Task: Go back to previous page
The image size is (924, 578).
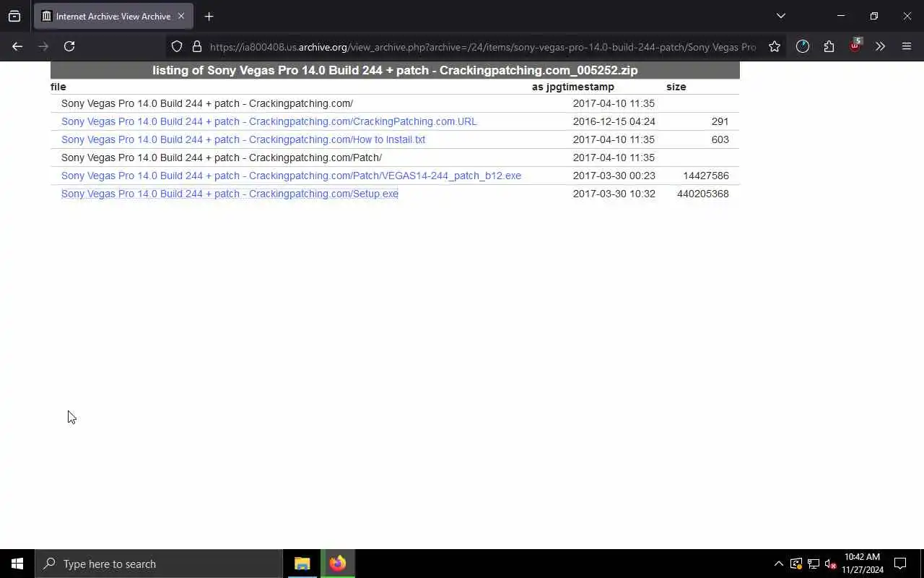Action: (x=17, y=46)
